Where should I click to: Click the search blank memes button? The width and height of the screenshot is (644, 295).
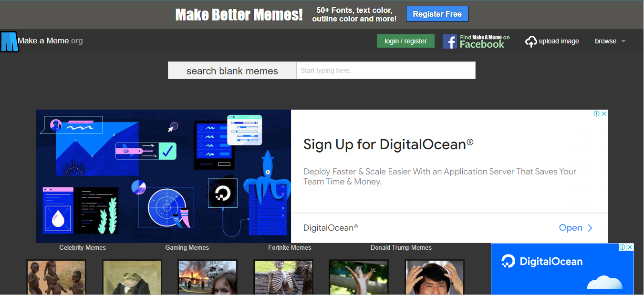pyautogui.click(x=232, y=71)
